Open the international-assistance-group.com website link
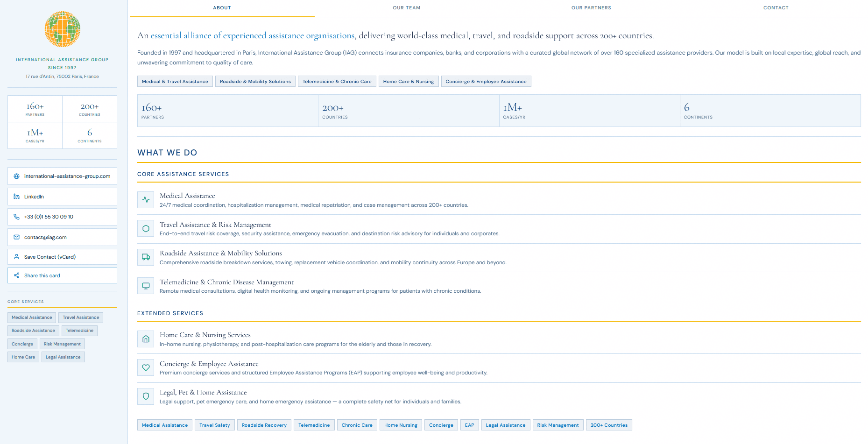The height and width of the screenshot is (444, 868). 62,176
